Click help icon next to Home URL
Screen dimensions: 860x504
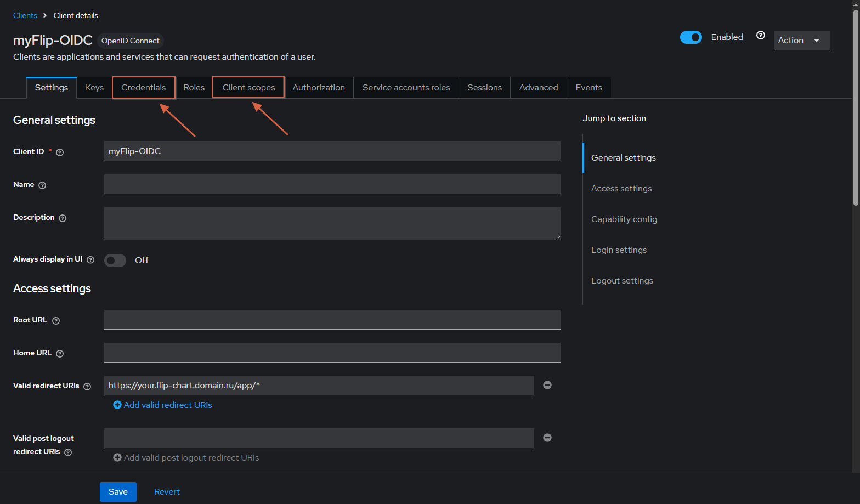pos(60,354)
